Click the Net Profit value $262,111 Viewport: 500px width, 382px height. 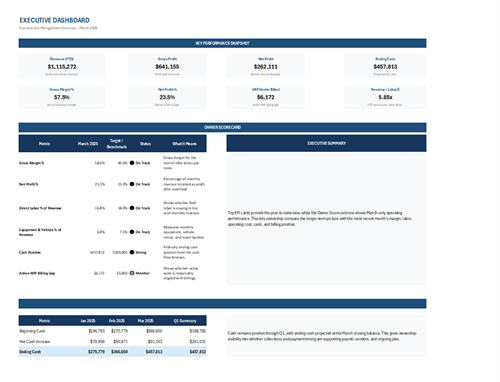(x=266, y=67)
